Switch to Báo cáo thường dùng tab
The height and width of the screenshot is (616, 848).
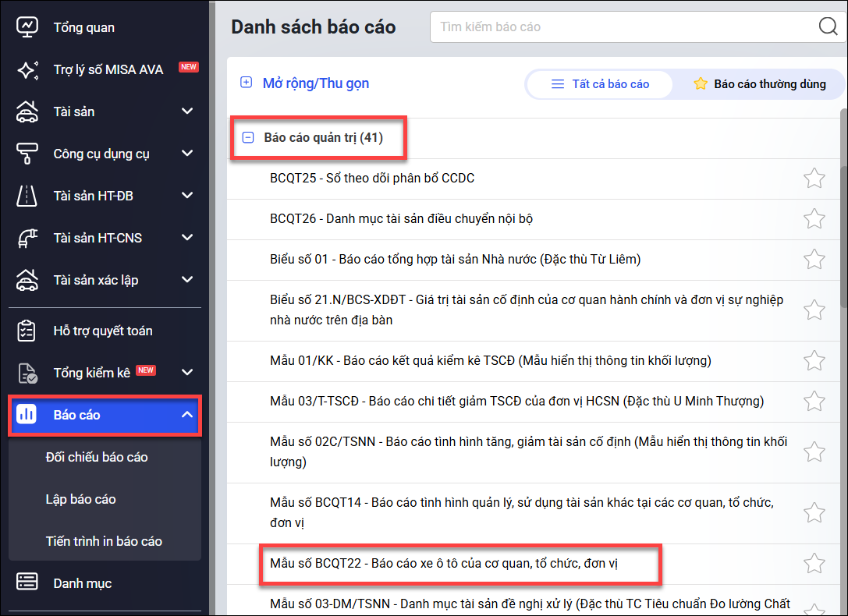click(759, 84)
